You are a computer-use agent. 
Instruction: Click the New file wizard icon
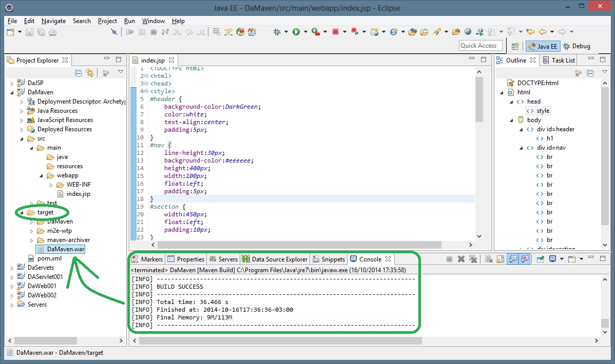point(10,32)
